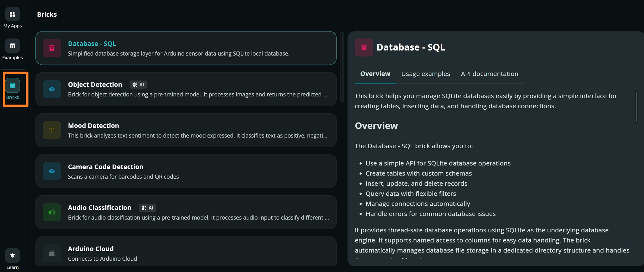This screenshot has height=272, width=644.
Task: Switch to the Overview tab
Action: click(375, 74)
